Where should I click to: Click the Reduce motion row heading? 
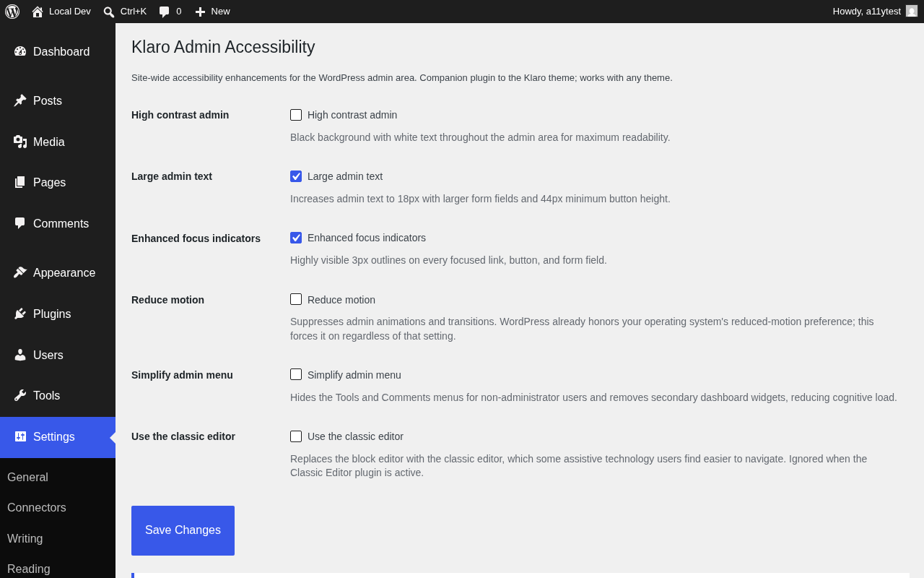[168, 300]
